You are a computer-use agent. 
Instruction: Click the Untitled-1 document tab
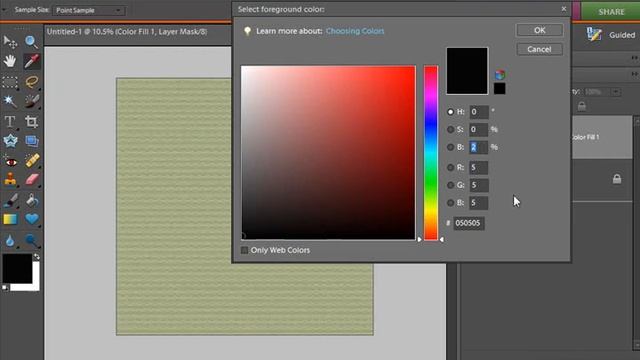click(x=127, y=31)
